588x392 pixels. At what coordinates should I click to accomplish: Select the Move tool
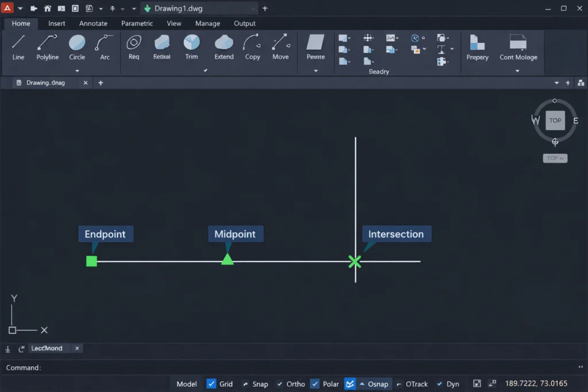click(x=281, y=46)
